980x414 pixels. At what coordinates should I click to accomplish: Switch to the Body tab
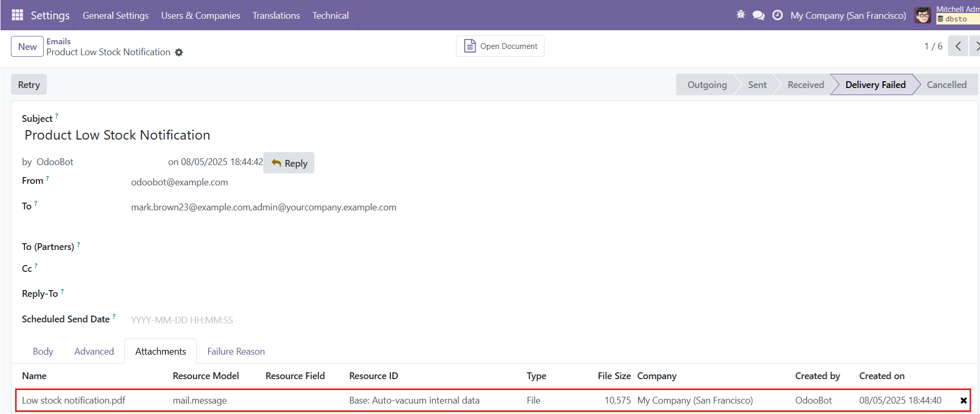43,352
